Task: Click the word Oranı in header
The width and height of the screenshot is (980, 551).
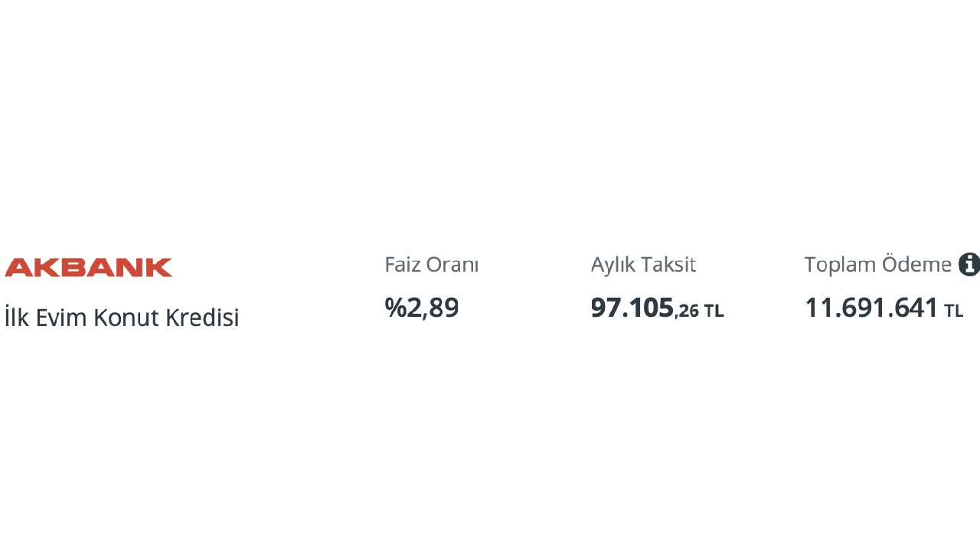Action: [452, 265]
